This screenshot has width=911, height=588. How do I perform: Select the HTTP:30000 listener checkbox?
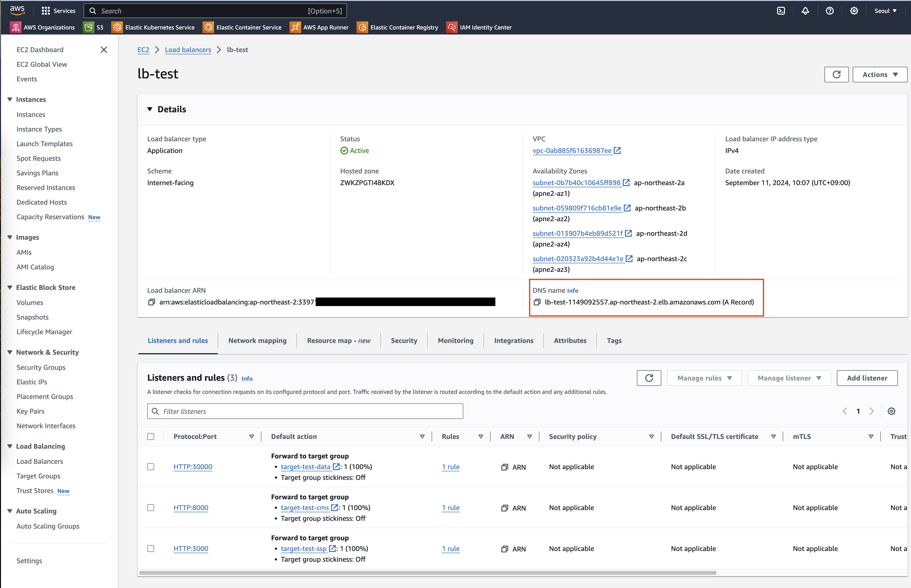pos(150,467)
